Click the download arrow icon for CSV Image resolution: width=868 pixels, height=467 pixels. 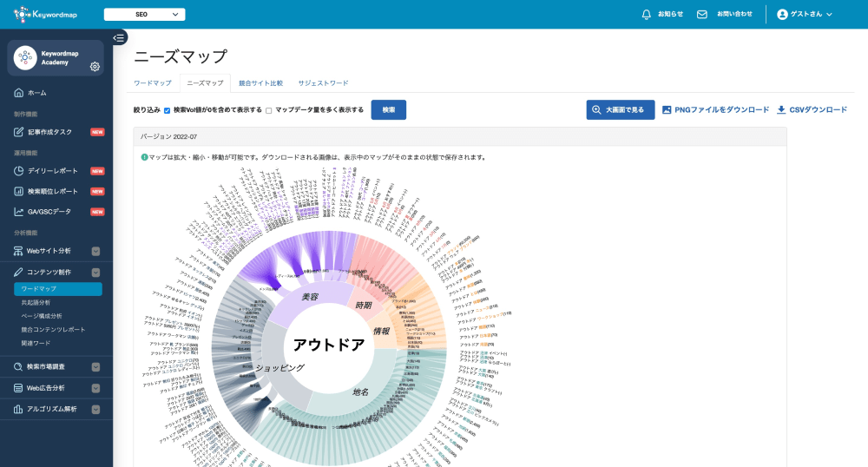781,109
